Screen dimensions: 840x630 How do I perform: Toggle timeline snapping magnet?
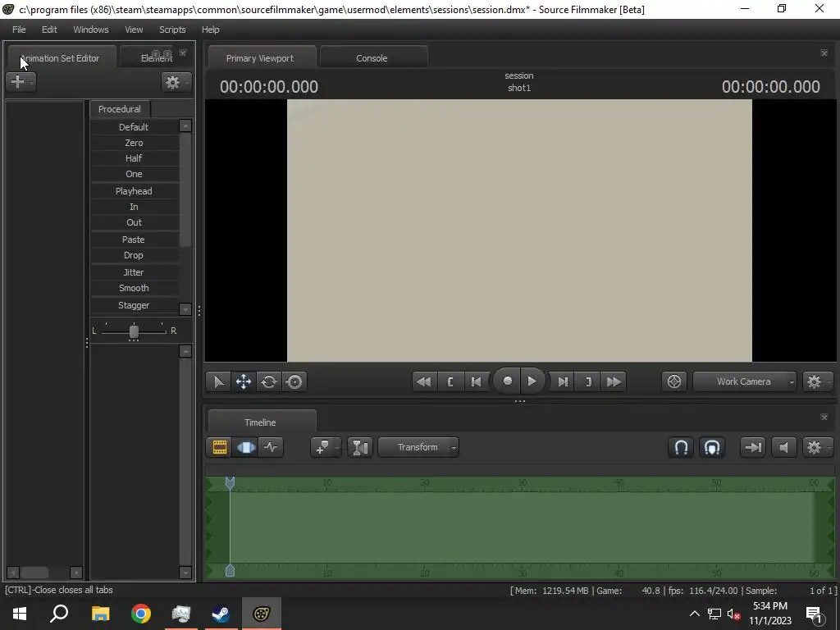[681, 447]
